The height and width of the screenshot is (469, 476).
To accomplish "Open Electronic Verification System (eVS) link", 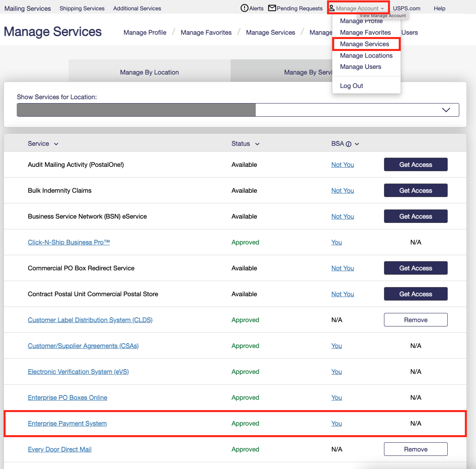I will [78, 371].
